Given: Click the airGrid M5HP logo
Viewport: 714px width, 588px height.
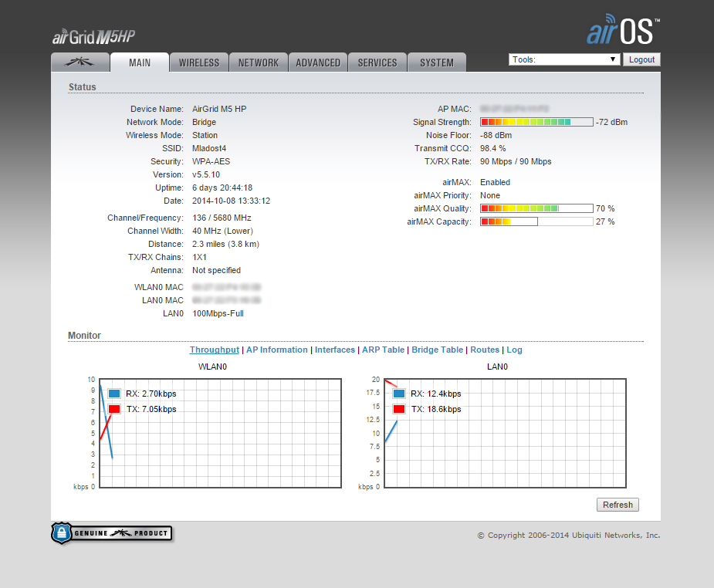Looking at the screenshot, I should (x=93, y=36).
